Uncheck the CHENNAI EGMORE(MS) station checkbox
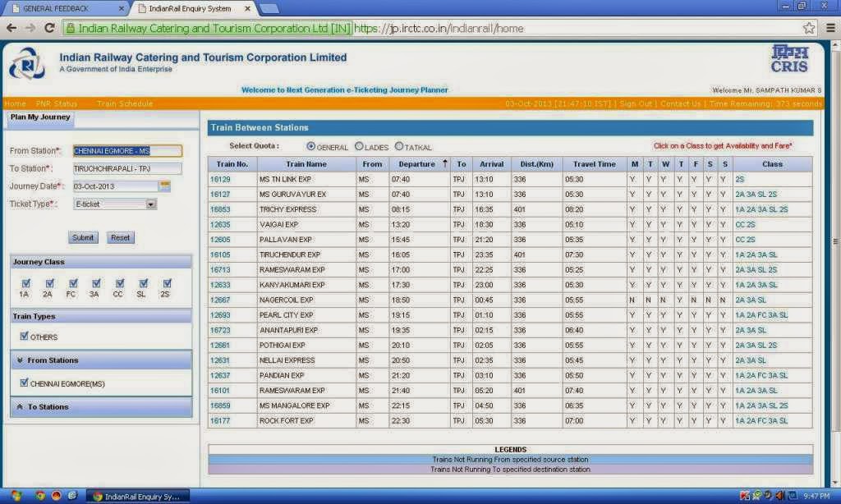 click(x=24, y=383)
